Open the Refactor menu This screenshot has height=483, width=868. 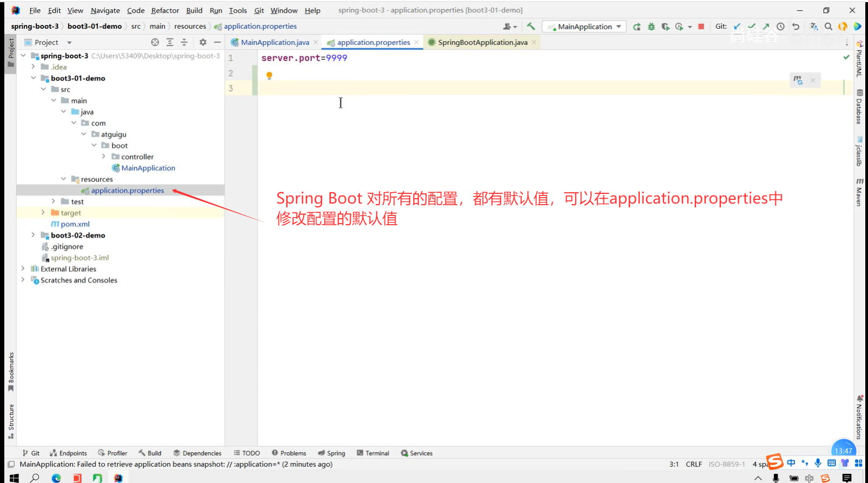click(165, 10)
